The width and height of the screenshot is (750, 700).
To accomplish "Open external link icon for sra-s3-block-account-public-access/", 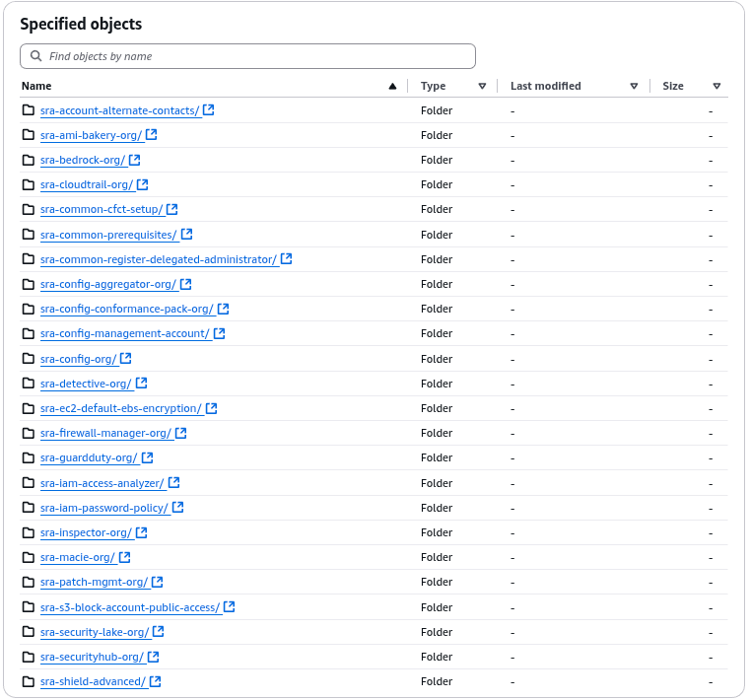I will (229, 606).
